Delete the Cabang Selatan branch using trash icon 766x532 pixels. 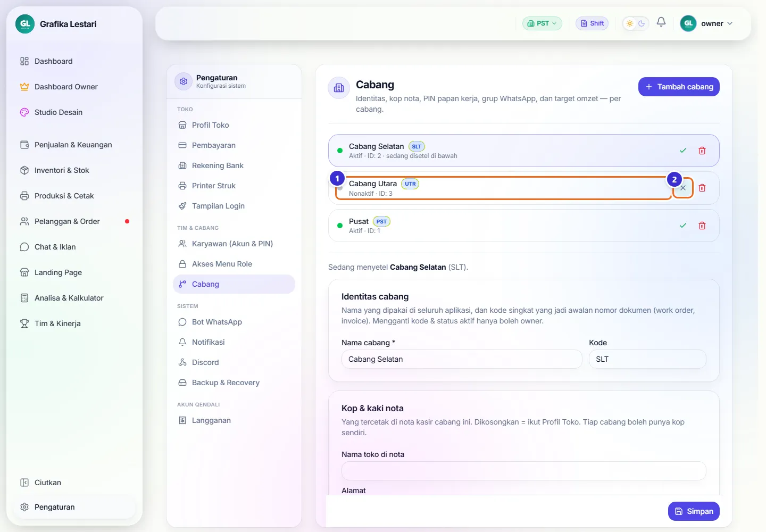[702, 151]
